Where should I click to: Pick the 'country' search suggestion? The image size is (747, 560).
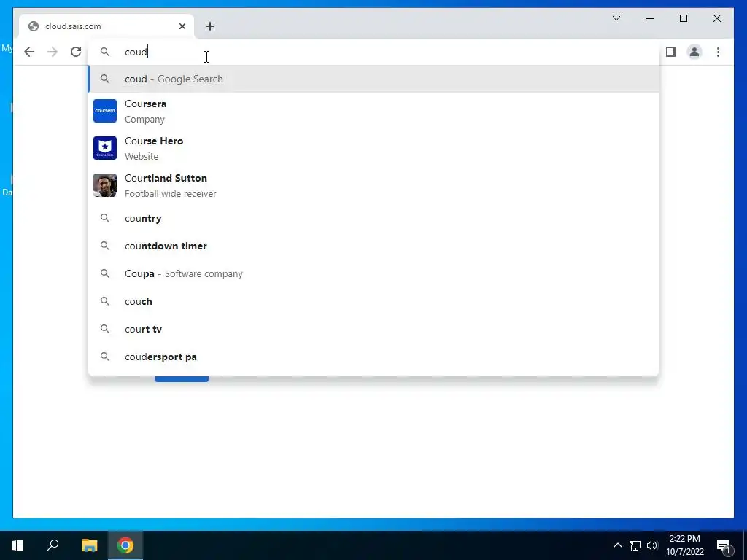point(374,218)
